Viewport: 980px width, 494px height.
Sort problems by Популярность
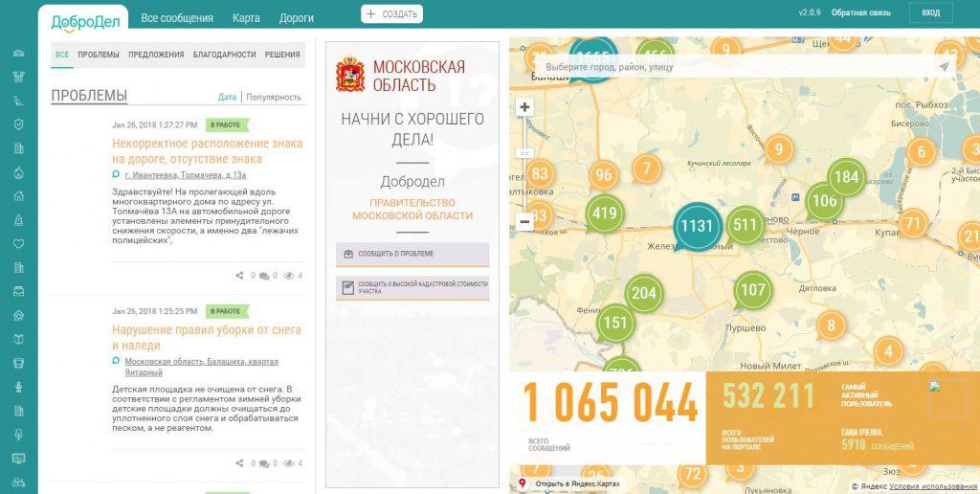[274, 97]
